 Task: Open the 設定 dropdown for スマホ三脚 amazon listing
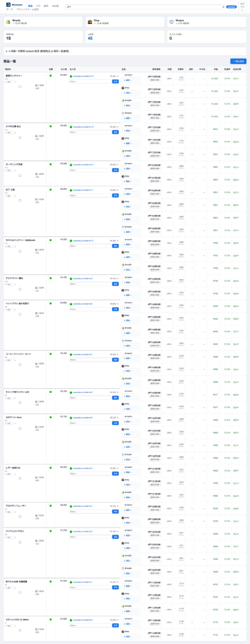131,130
